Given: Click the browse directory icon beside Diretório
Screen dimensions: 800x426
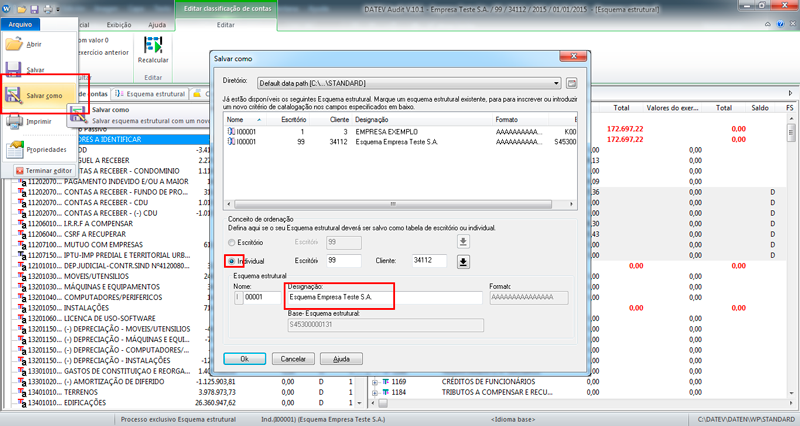Looking at the screenshot, I should [572, 83].
